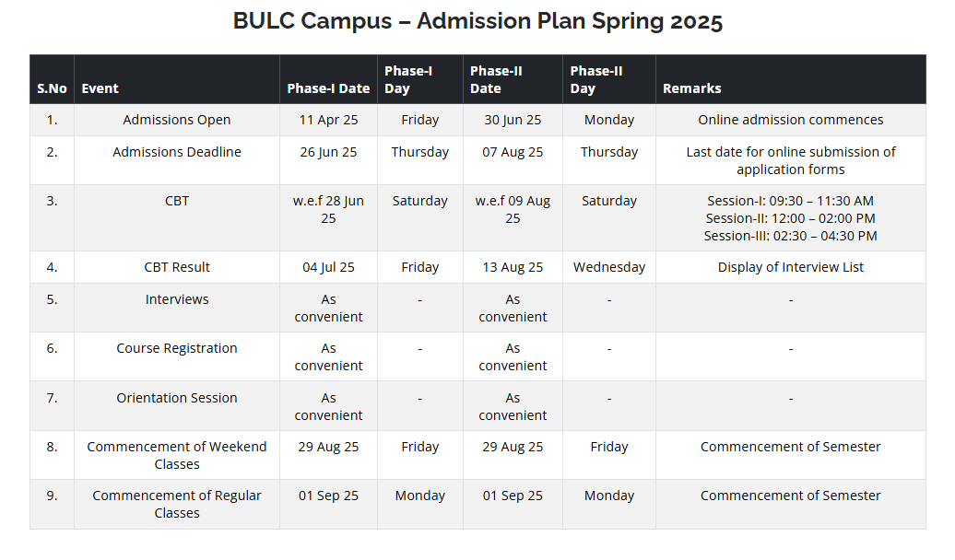955x560 pixels.
Task: Click the Interviews event cell
Action: coord(177,308)
